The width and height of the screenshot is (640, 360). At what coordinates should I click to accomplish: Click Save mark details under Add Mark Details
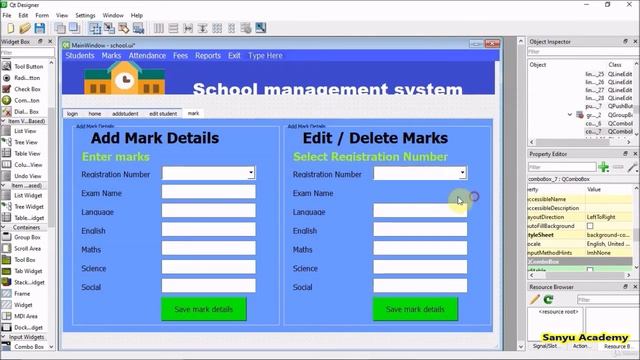click(204, 309)
